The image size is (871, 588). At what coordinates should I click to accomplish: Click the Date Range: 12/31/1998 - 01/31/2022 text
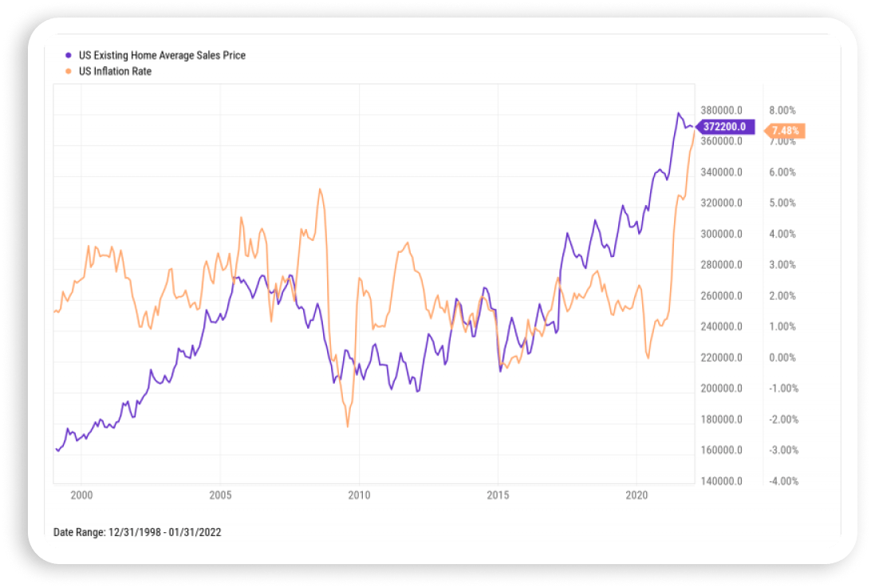(137, 532)
